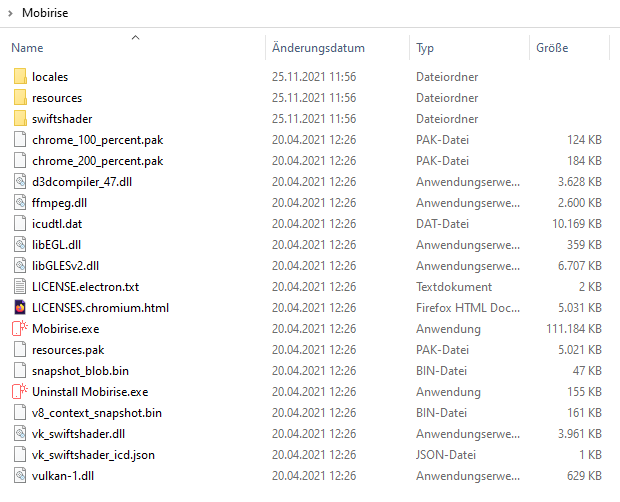Select file name resources.pak
The image size is (620, 502).
68,350
